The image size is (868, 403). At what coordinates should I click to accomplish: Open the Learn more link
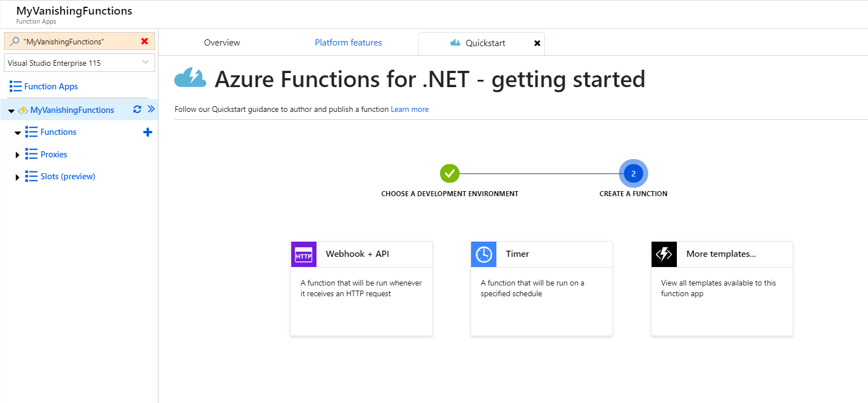410,109
